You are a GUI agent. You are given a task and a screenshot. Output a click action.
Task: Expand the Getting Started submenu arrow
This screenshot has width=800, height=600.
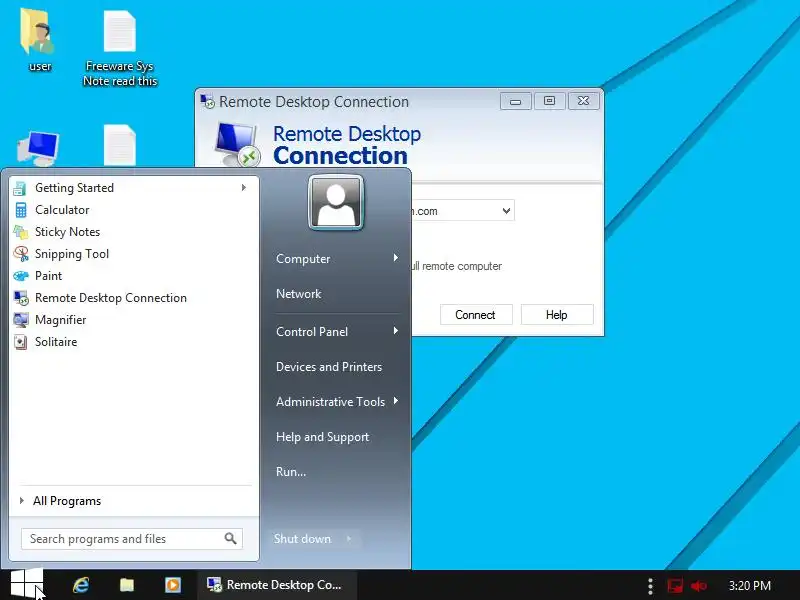pos(244,188)
